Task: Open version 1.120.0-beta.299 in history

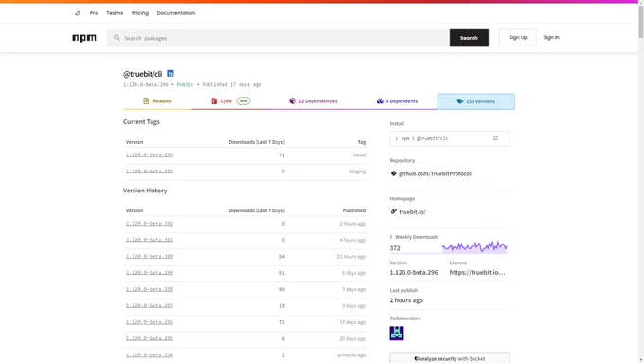Action: [150, 273]
